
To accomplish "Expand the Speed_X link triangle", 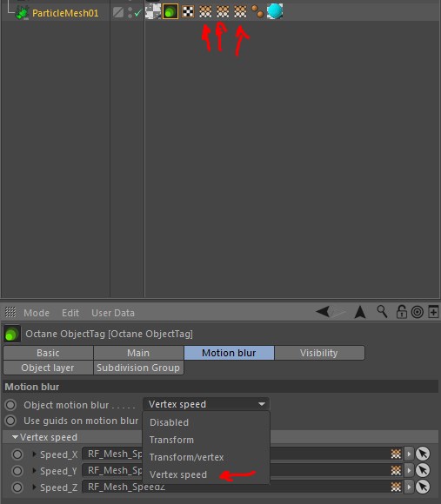I will [x=34, y=454].
